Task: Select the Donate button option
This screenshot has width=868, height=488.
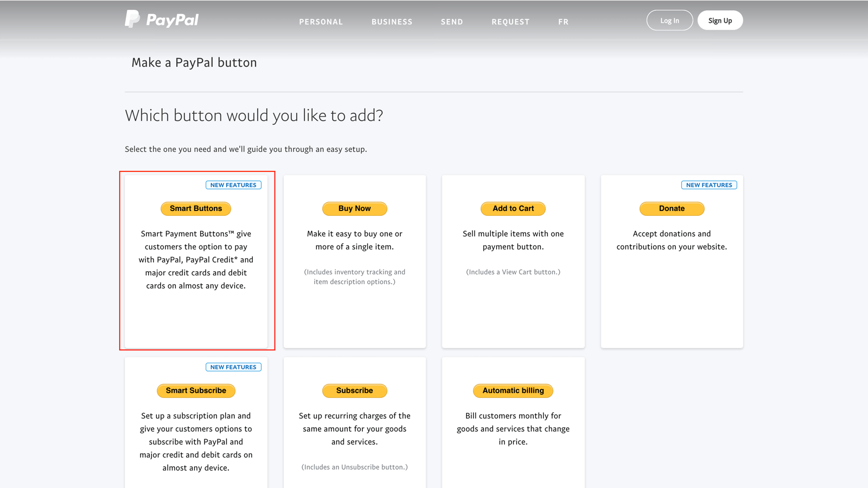Action: coord(672,208)
